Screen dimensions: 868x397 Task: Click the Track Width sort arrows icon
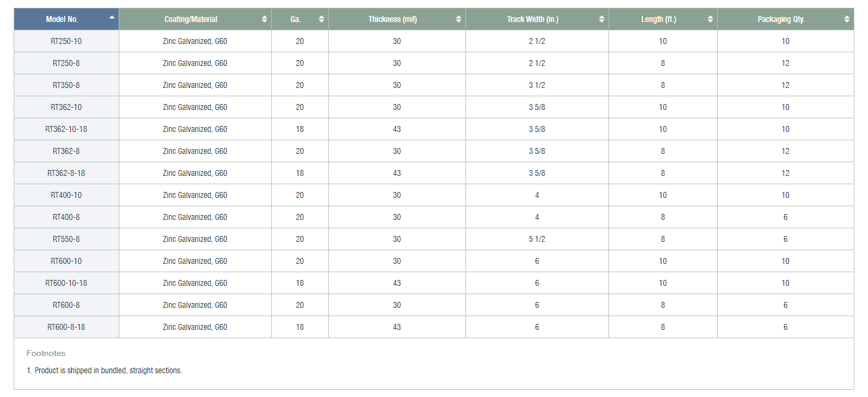(601, 19)
